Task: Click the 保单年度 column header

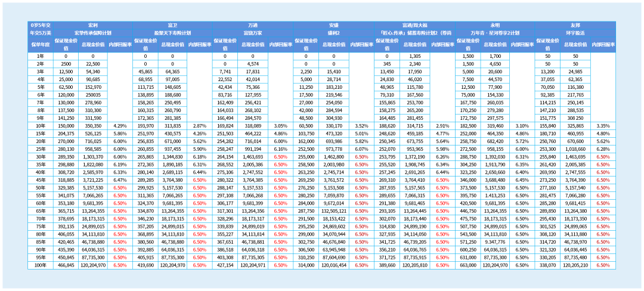Action: pyautogui.click(x=41, y=44)
